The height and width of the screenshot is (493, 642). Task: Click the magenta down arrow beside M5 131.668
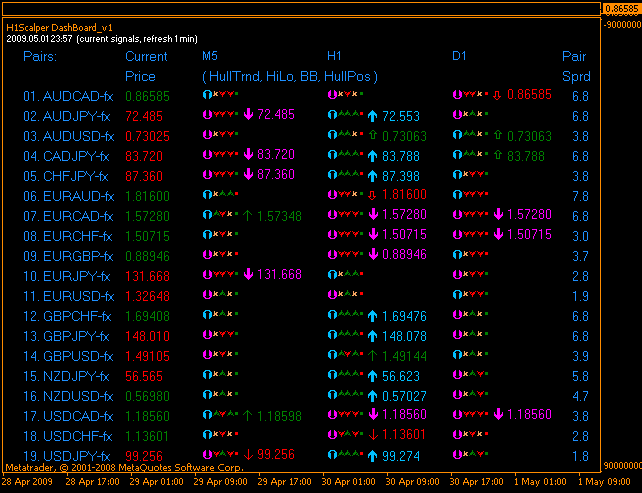[x=249, y=274]
